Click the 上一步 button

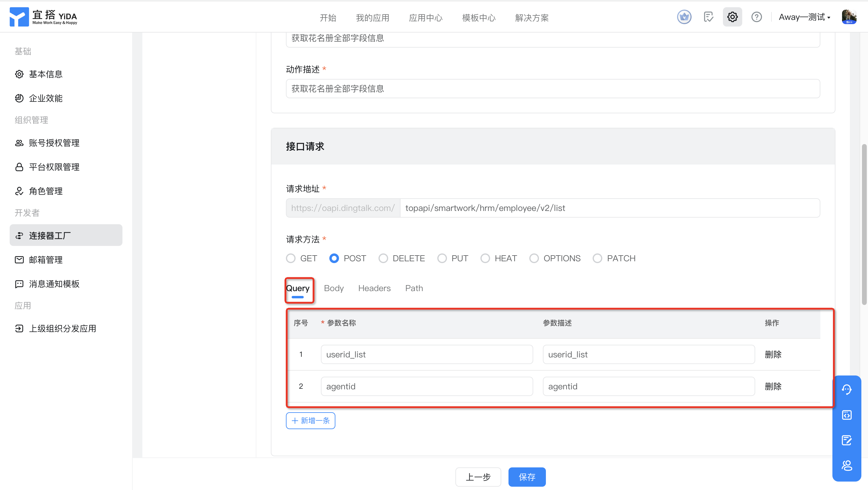click(478, 478)
